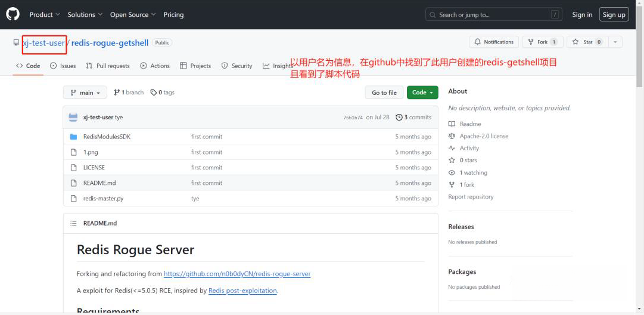Open the tye commit message link
The width and height of the screenshot is (644, 315).
tap(119, 117)
